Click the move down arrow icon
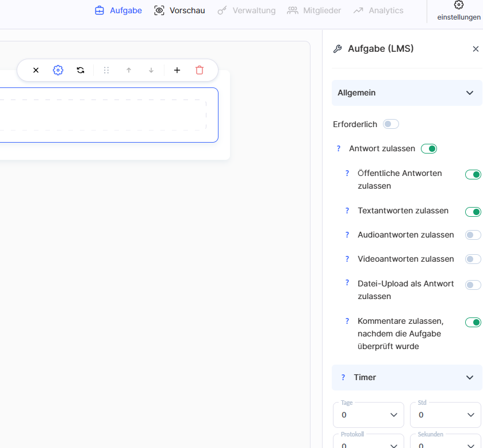 point(151,70)
